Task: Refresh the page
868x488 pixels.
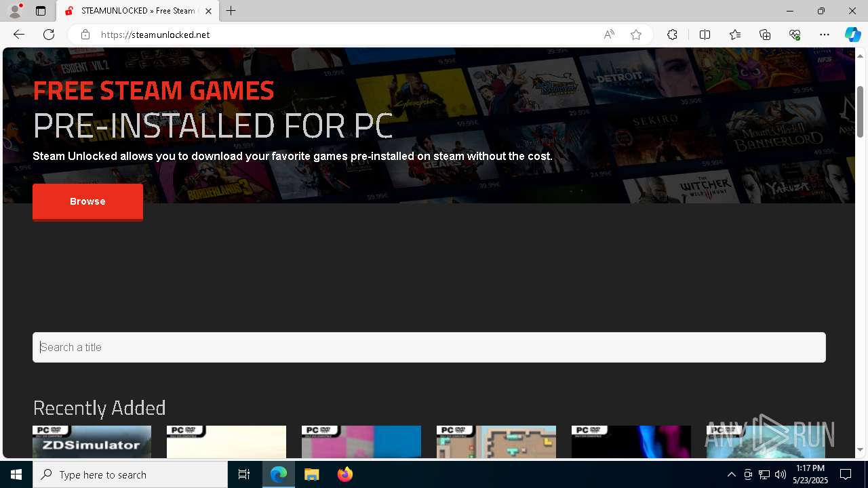Action: click(x=49, y=35)
